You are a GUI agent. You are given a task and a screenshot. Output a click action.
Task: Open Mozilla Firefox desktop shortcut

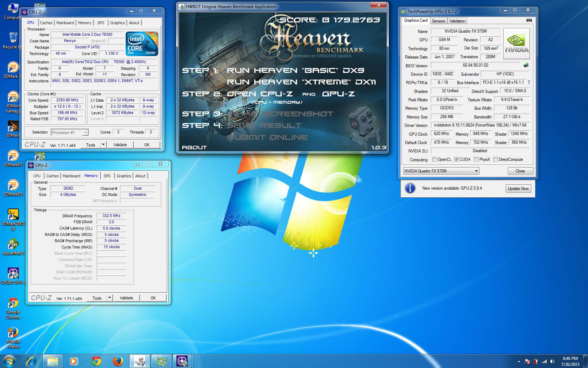[x=13, y=338]
